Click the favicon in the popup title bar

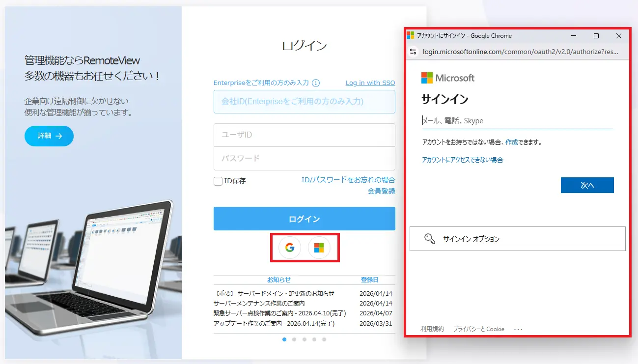coord(411,35)
